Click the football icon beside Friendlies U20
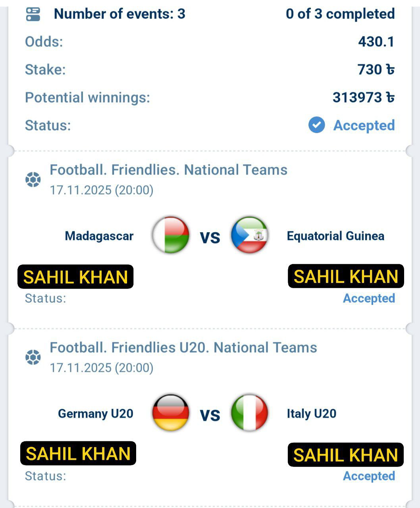420x508 pixels. click(33, 357)
